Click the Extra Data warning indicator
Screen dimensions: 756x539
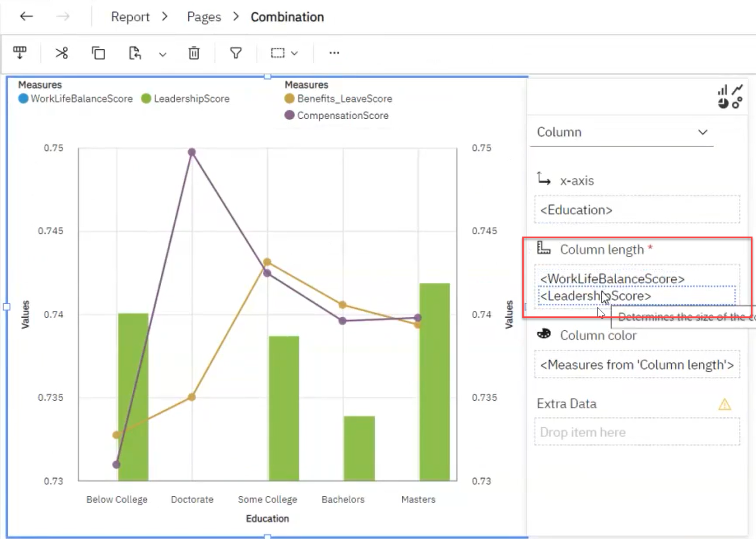[x=724, y=405]
